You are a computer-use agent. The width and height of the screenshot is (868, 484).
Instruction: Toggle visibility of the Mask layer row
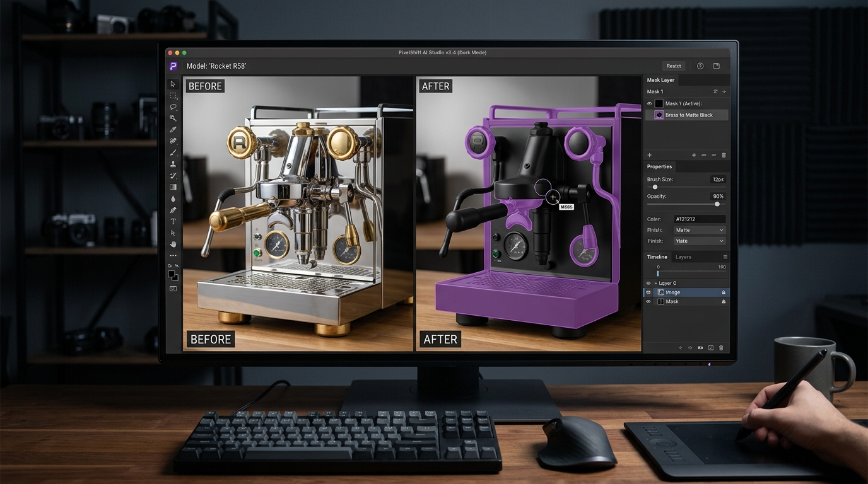click(648, 302)
